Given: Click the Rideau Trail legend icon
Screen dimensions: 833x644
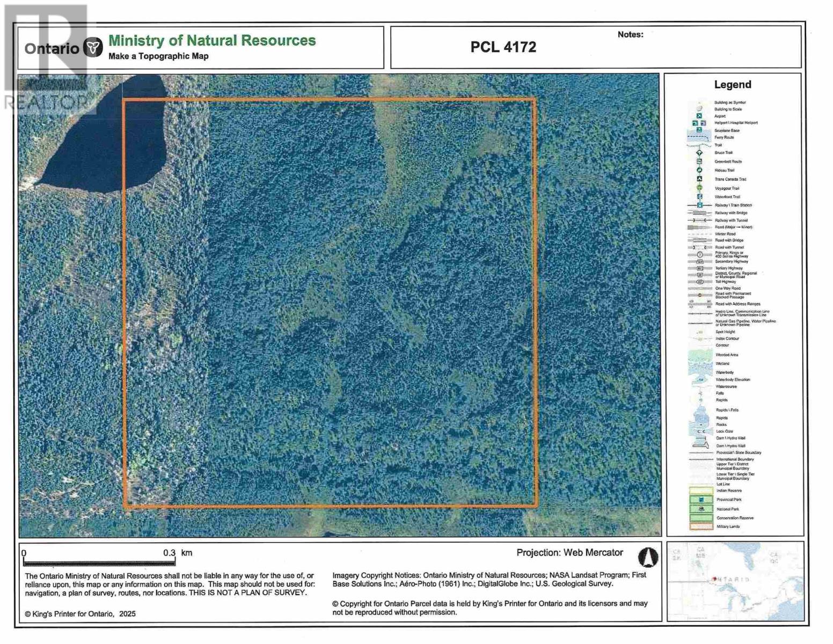Looking at the screenshot, I should tap(699, 169).
